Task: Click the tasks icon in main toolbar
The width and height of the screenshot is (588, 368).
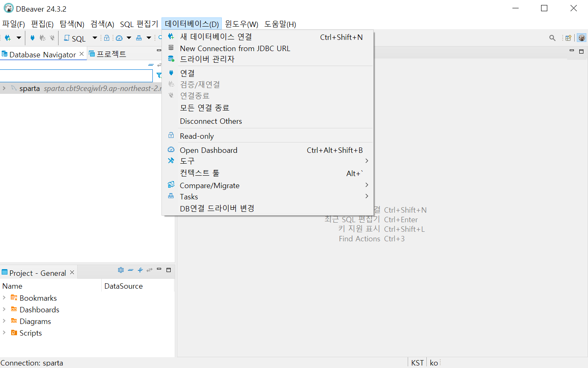Action: (139, 38)
